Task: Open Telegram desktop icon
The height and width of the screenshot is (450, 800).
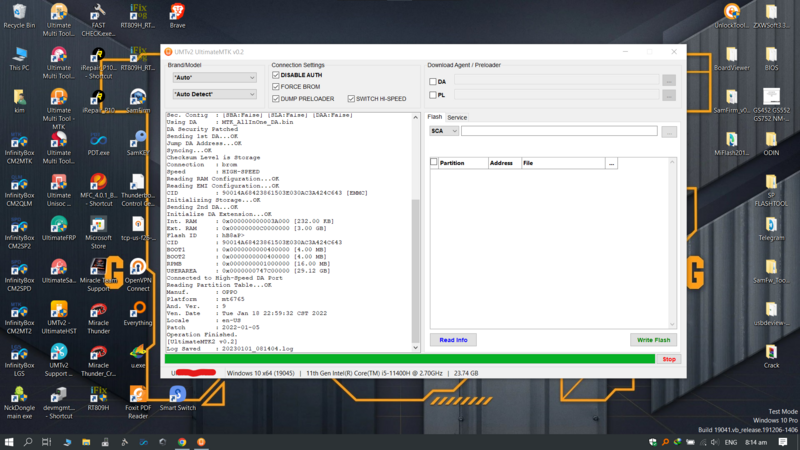Action: click(771, 229)
